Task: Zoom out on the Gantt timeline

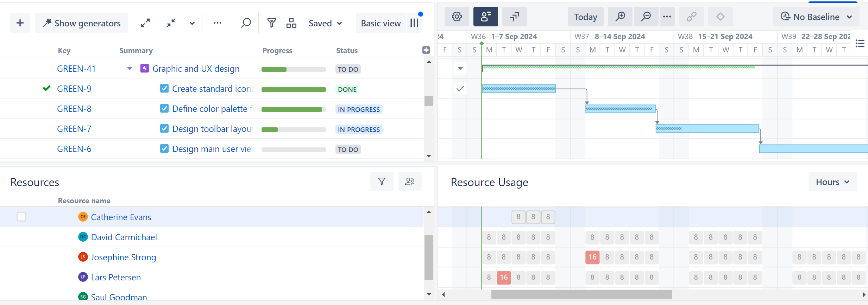Action: point(646,17)
